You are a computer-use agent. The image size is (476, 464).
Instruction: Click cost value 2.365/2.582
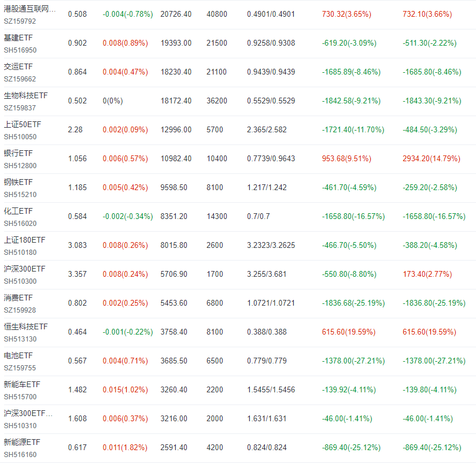tap(267, 130)
